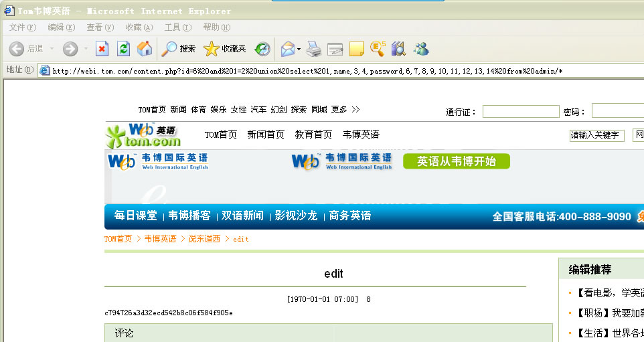Viewport: 644px width, 342px height.
Task: Click the page icon in address bar
Action: [x=44, y=71]
